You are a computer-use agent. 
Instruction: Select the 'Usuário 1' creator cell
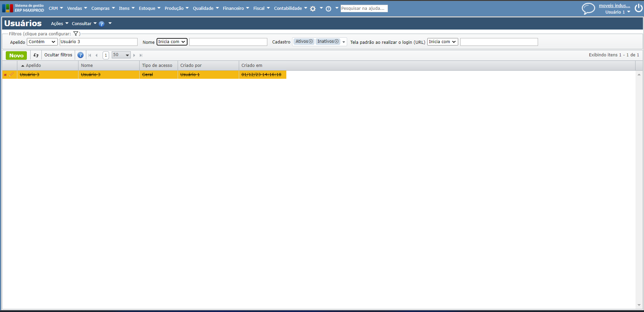tap(208, 75)
